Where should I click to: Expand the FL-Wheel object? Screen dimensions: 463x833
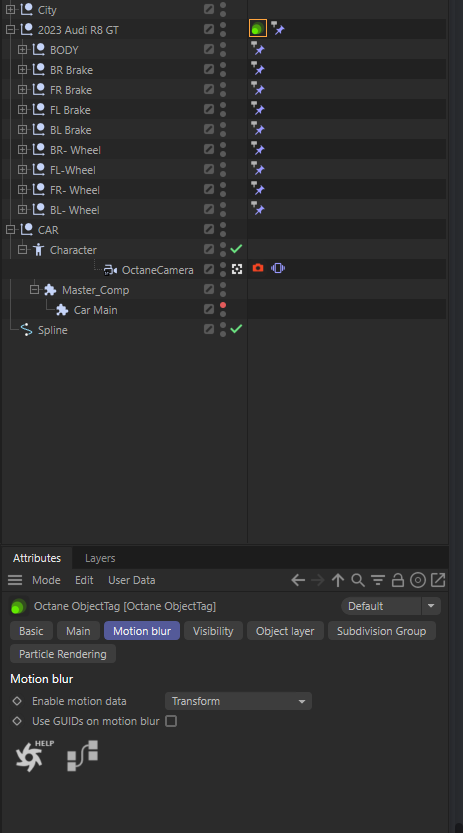click(22, 169)
